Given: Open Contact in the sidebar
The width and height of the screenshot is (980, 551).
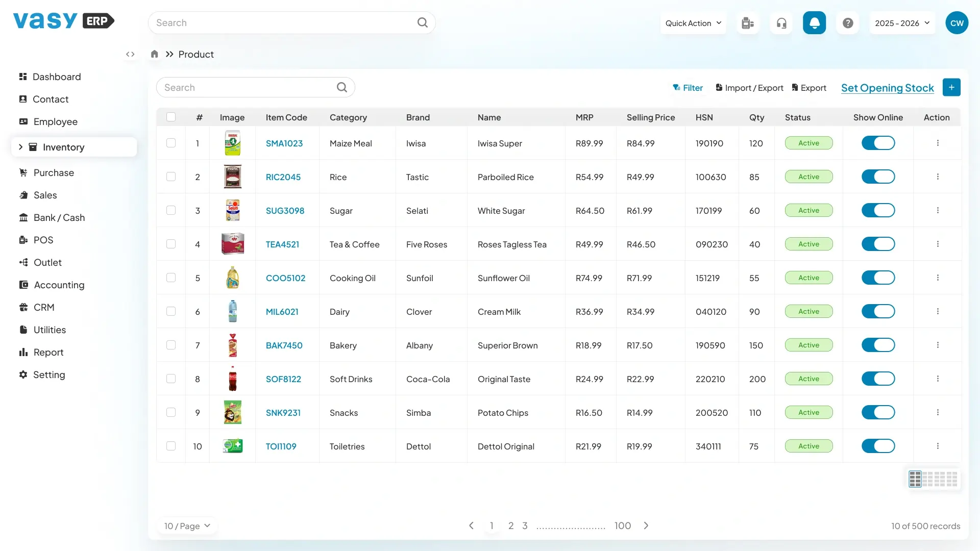Looking at the screenshot, I should (44, 99).
